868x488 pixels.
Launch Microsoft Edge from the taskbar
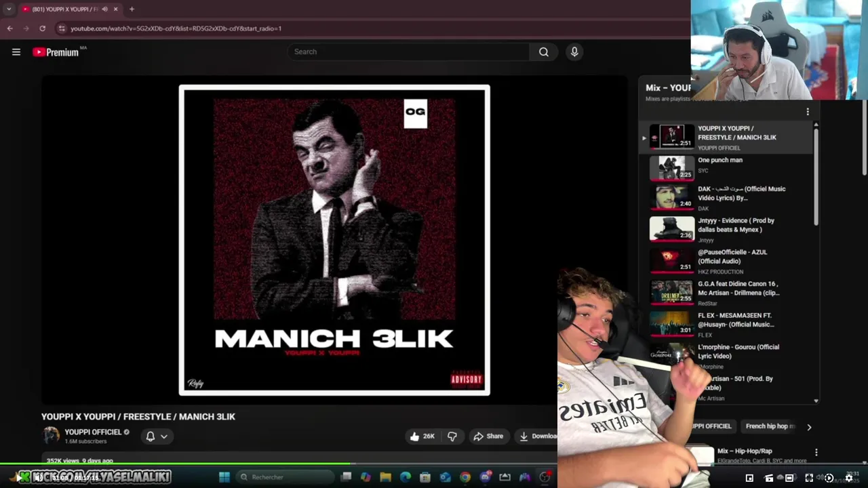click(x=406, y=477)
